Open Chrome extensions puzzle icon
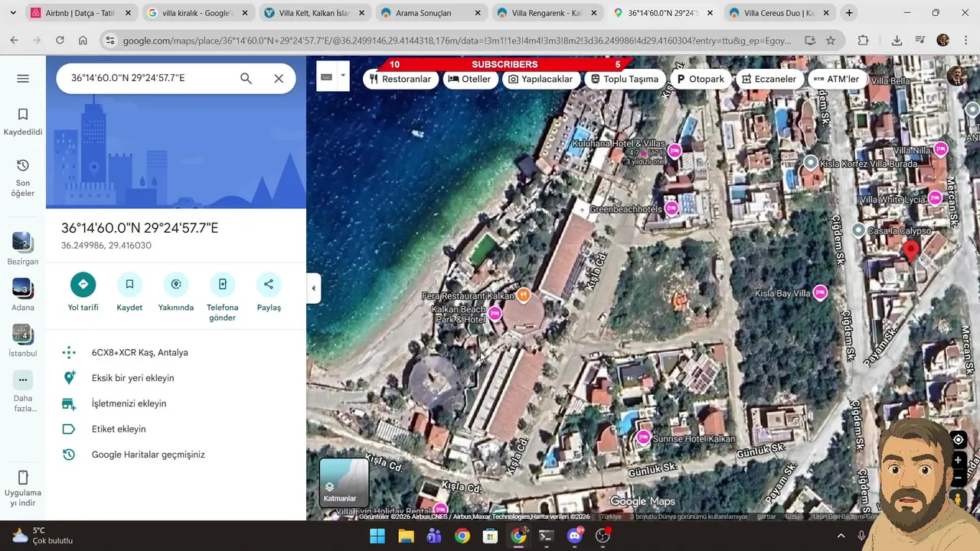The width and height of the screenshot is (980, 551). click(864, 41)
